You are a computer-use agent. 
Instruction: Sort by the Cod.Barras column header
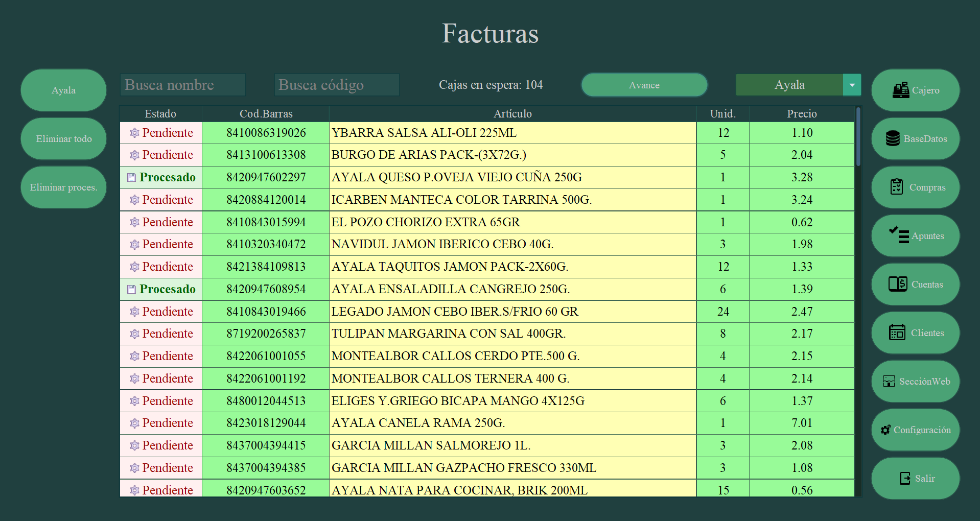pyautogui.click(x=266, y=114)
